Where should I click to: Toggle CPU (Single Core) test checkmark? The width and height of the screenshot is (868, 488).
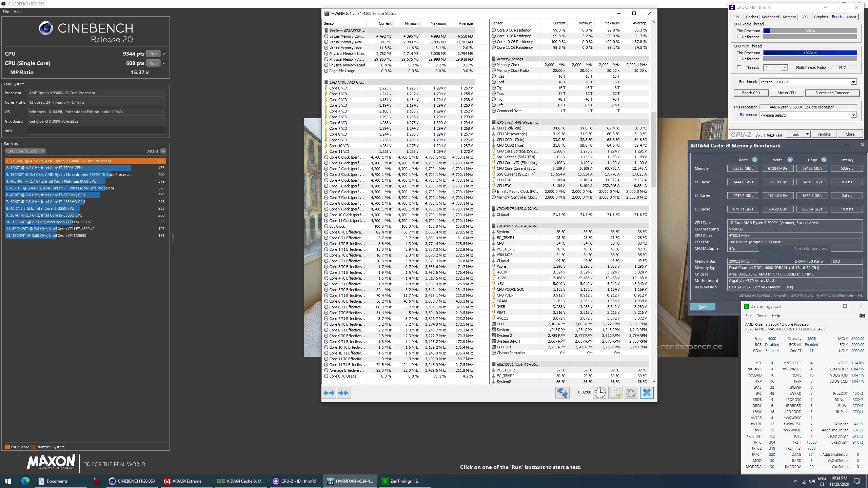click(164, 63)
